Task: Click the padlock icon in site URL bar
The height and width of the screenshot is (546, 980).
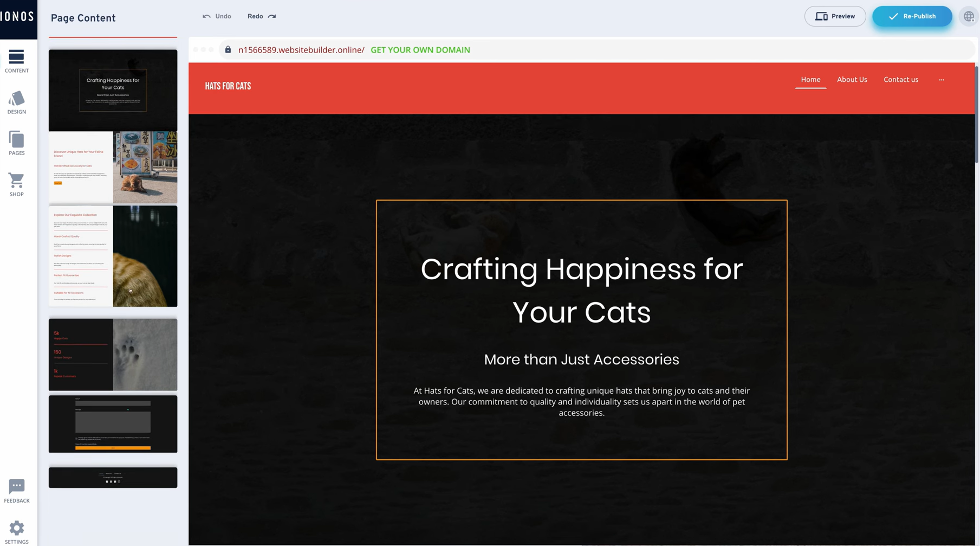Action: tap(228, 49)
